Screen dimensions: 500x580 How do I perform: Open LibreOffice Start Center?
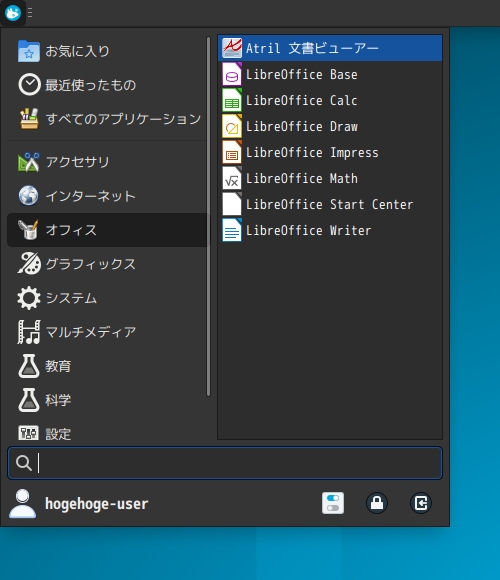coord(330,204)
